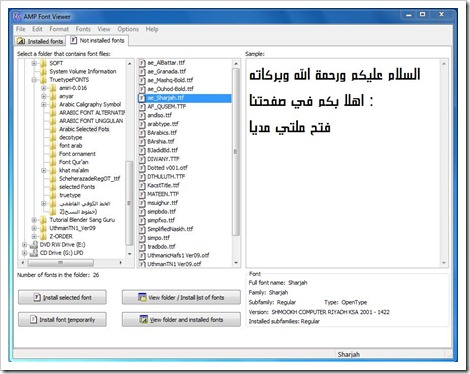Click View folder and installed fonts button
This screenshot has width=470, height=374.
click(x=181, y=320)
